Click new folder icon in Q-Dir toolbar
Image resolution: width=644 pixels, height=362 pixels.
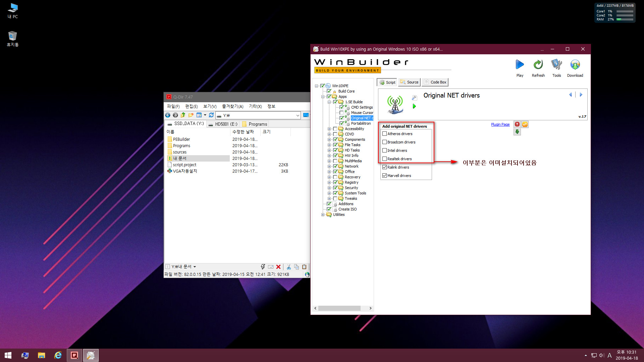point(191,115)
